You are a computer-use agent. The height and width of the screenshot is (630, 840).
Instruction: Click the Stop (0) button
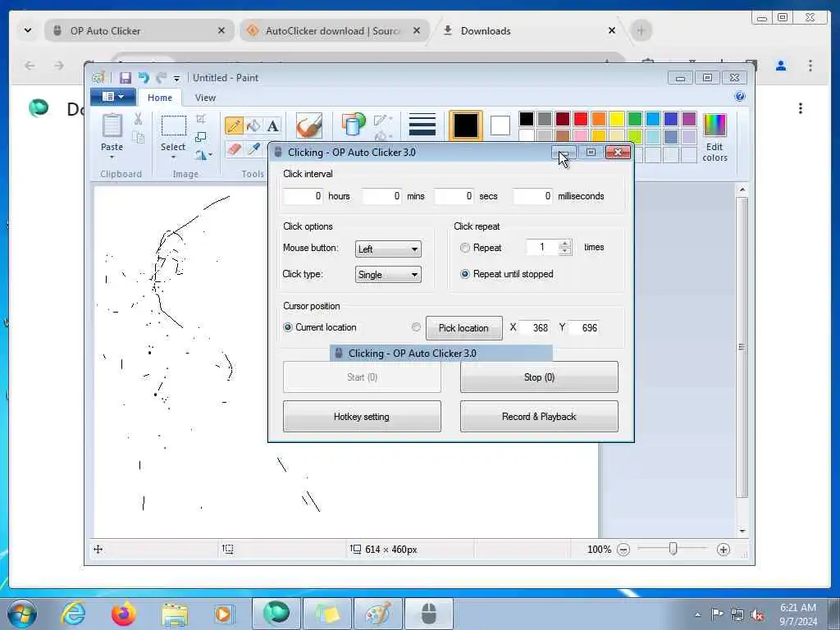click(539, 377)
